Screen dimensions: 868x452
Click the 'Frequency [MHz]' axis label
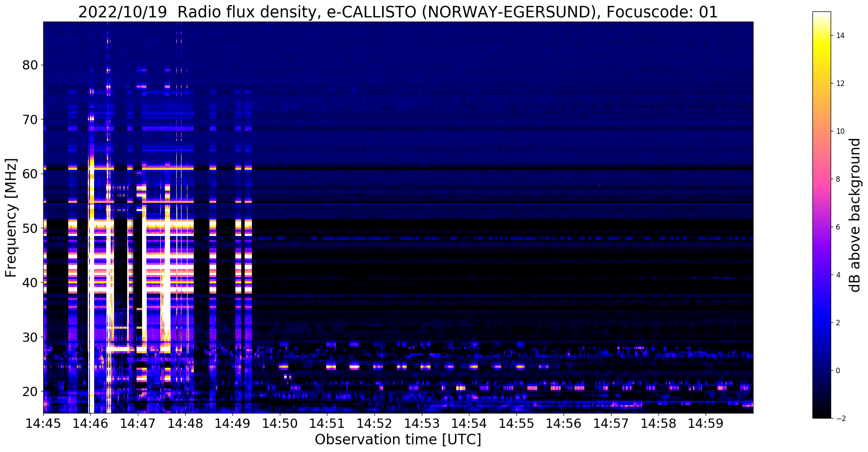11,217
